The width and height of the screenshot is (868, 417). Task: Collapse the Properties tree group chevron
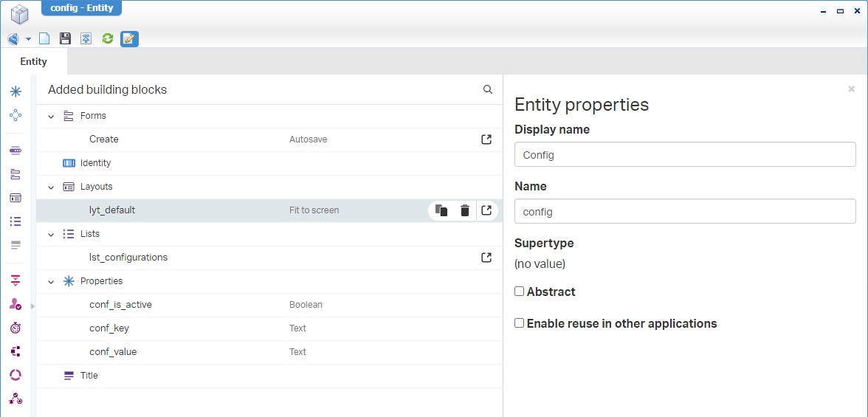(51, 281)
